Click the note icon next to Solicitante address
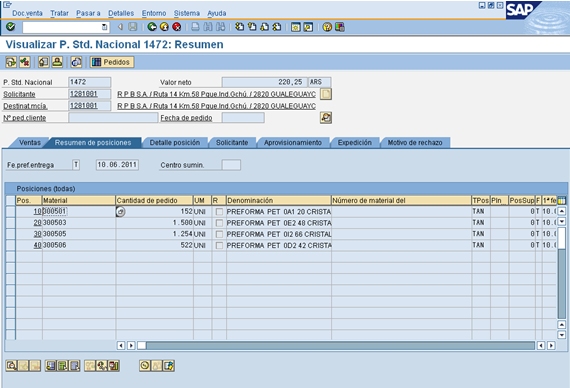Viewport: 570px width, 388px height. click(326, 94)
